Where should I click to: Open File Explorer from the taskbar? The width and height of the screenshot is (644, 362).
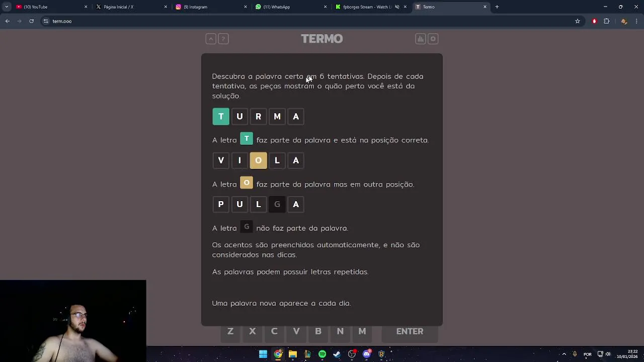293,354
